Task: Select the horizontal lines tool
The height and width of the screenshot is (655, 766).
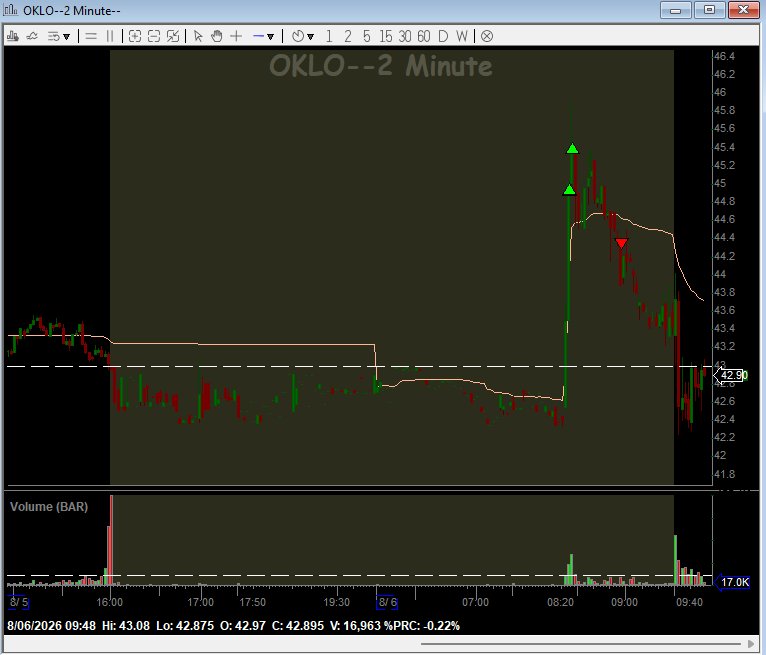Action: pyautogui.click(x=91, y=36)
